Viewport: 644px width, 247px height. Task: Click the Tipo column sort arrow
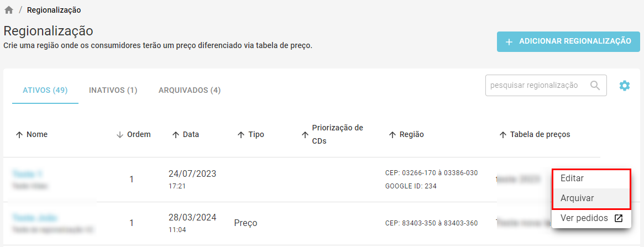(241, 135)
